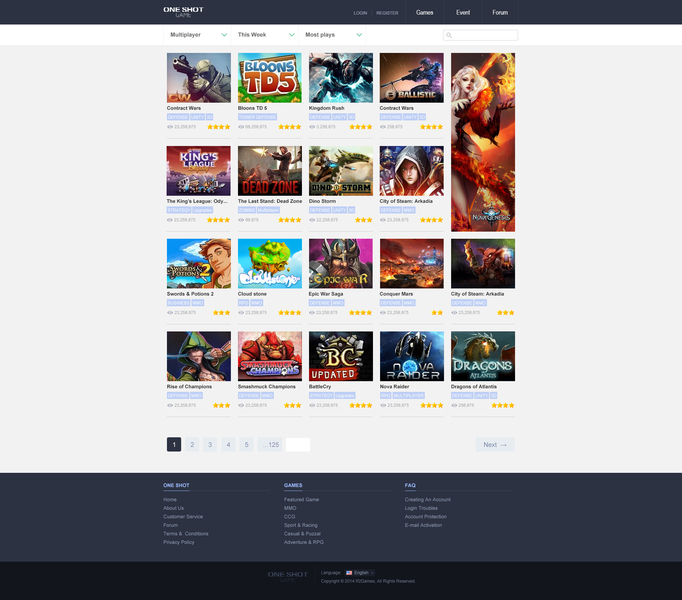Open the footer Home link
The height and width of the screenshot is (600, 682).
tap(170, 499)
